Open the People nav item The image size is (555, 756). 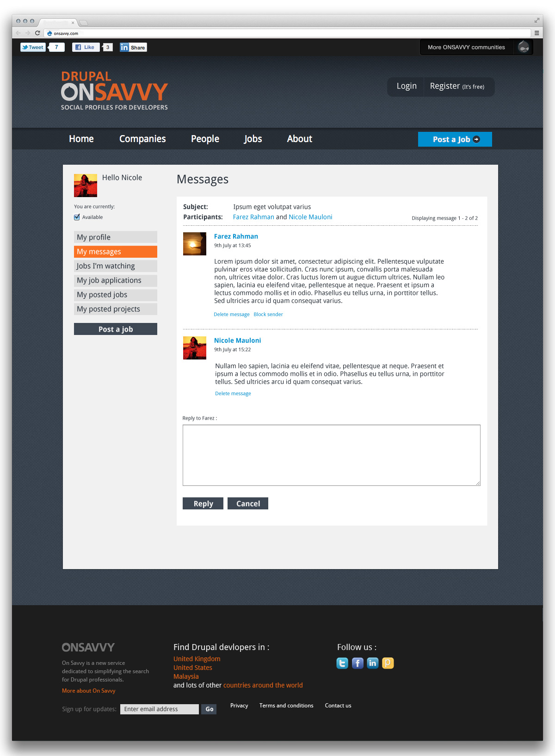205,139
